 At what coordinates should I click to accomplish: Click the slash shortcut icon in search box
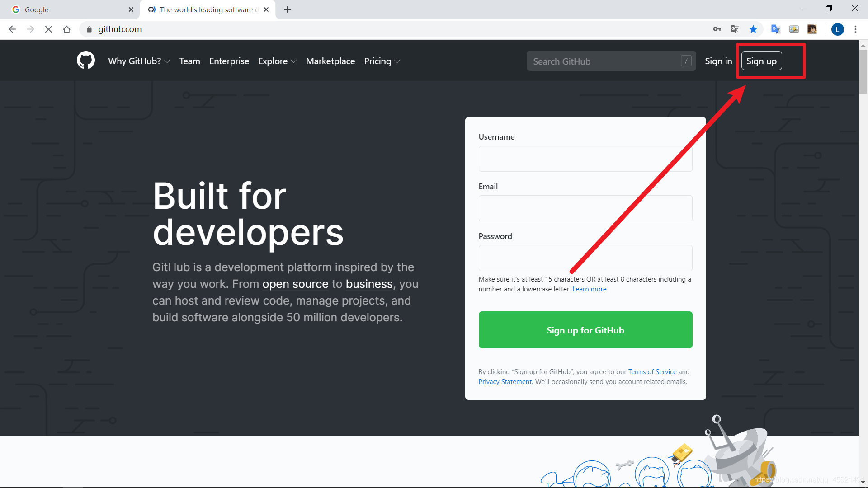[686, 61]
